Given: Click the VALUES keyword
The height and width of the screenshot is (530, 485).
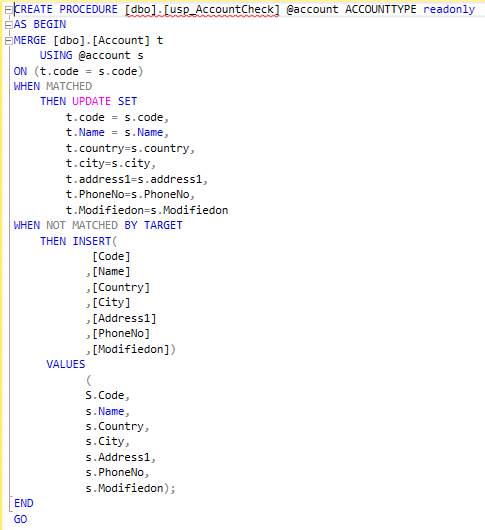Looking at the screenshot, I should click(x=66, y=364).
